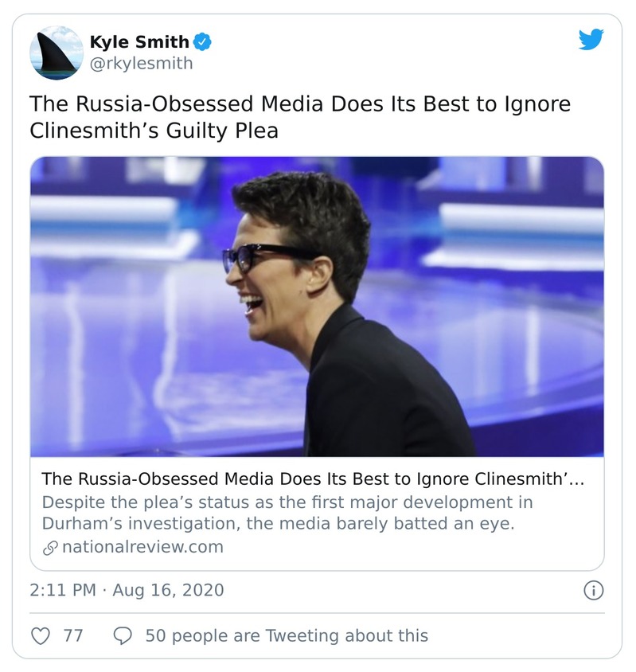Viewport: 636px width, 672px height.
Task: Open "50 people are Tweeting about this"
Action: point(287,635)
